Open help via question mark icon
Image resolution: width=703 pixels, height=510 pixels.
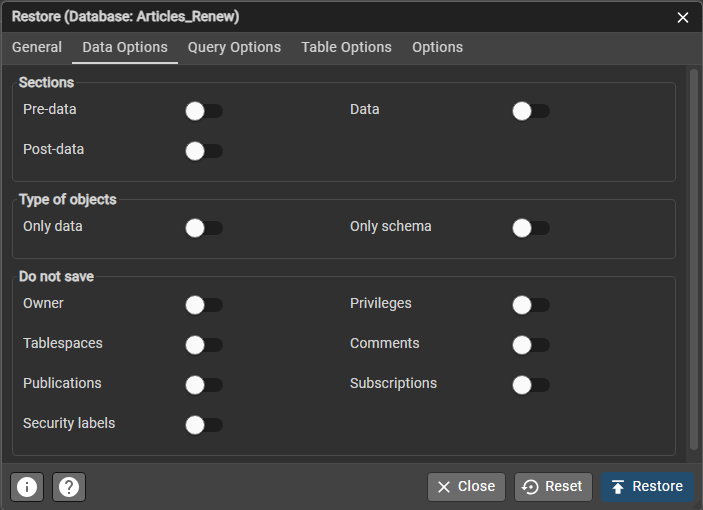coord(69,487)
